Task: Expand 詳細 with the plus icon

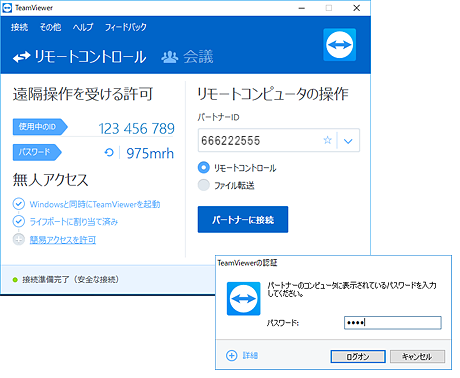Action: (x=232, y=356)
